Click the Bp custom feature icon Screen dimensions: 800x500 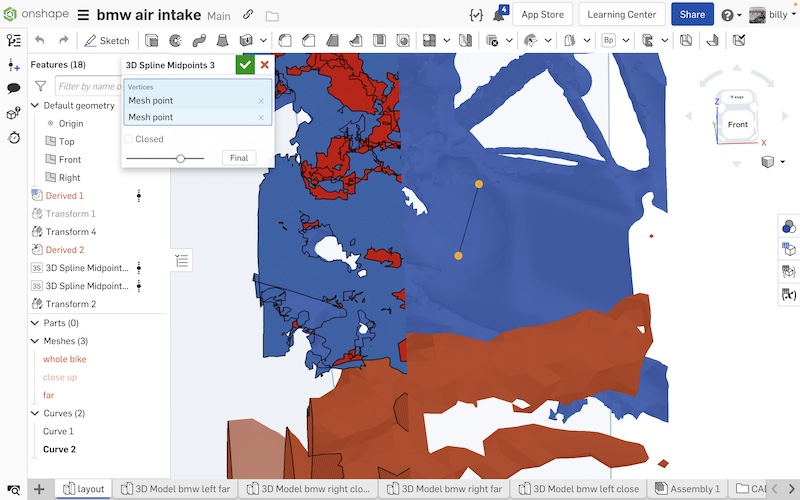point(608,40)
